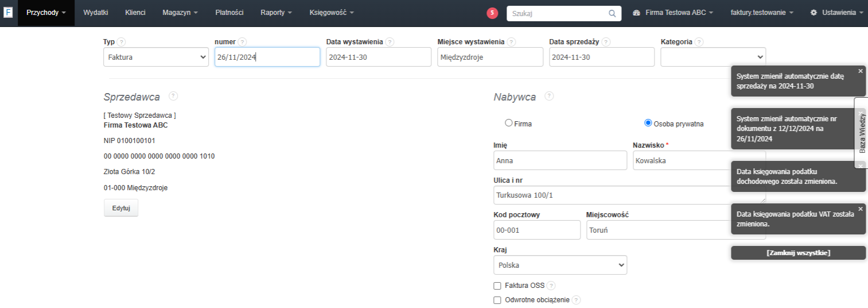Close the VAT booking date notification

(x=860, y=209)
